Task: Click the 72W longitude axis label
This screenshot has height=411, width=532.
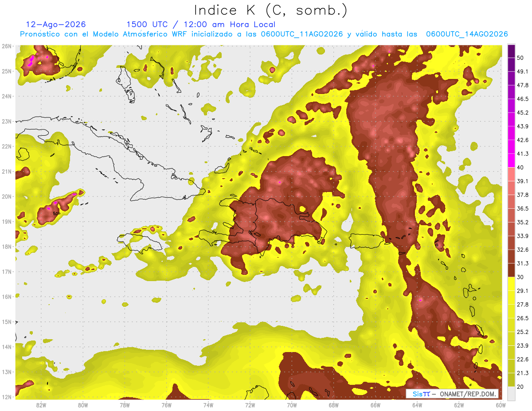Action: tap(250, 405)
